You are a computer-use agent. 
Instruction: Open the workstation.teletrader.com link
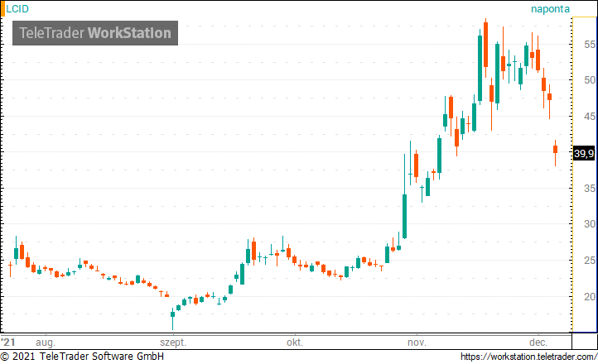point(528,357)
